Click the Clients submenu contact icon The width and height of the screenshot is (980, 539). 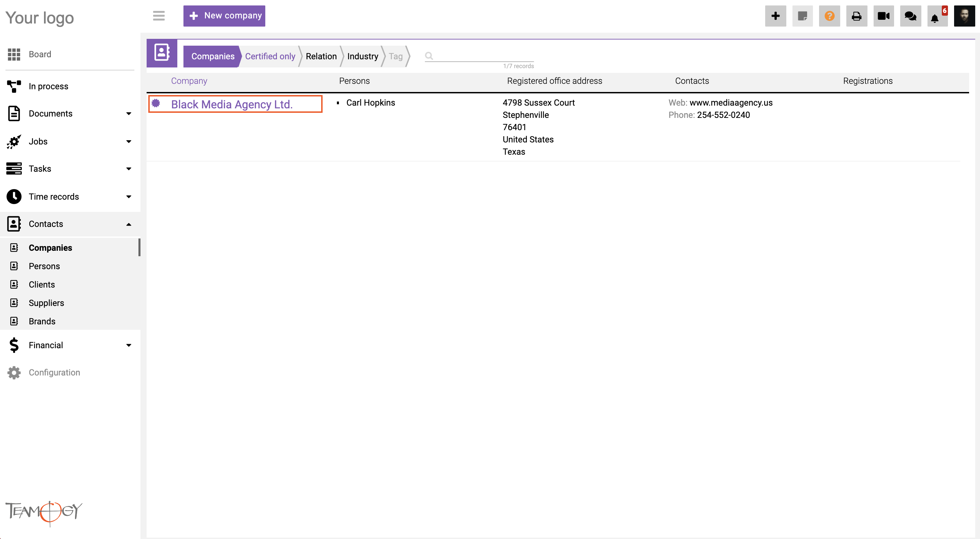pos(14,284)
